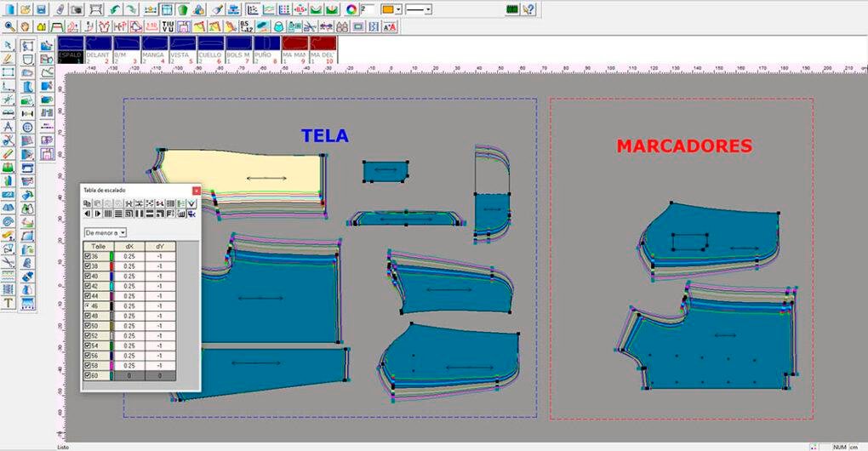Image resolution: width=868 pixels, height=451 pixels.
Task: Toggle the size 58 checkbox
Action: tap(88, 365)
